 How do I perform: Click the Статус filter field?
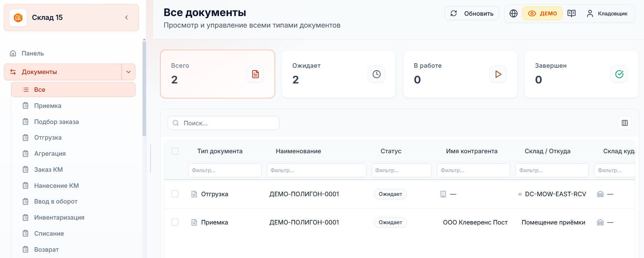tap(402, 170)
